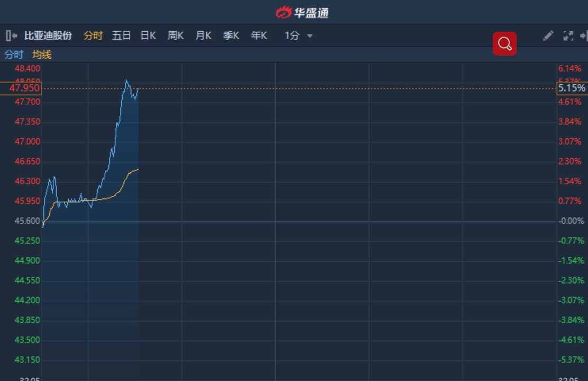The height and width of the screenshot is (381, 588).
Task: Switch to 季K quarterly chart
Action: click(x=231, y=35)
